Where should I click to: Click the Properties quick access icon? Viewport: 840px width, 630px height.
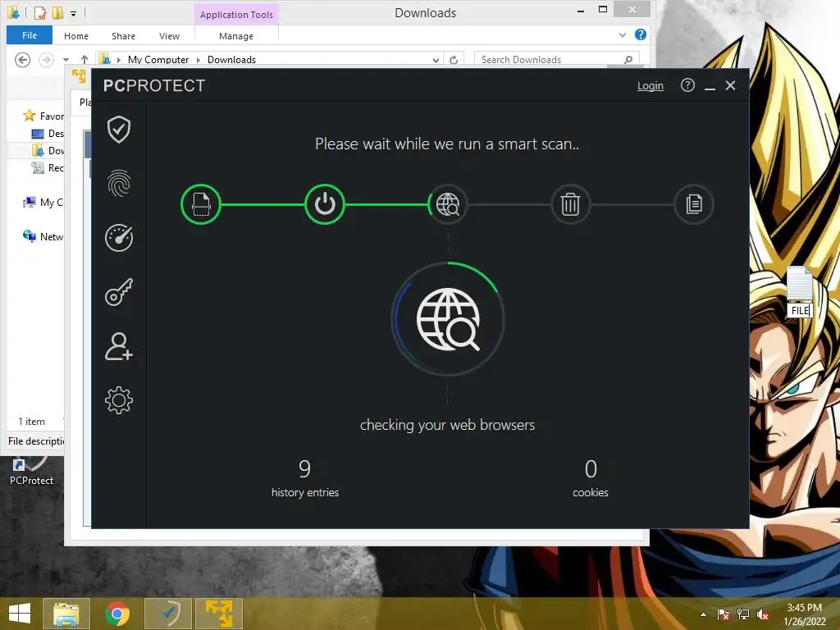pyautogui.click(x=39, y=12)
